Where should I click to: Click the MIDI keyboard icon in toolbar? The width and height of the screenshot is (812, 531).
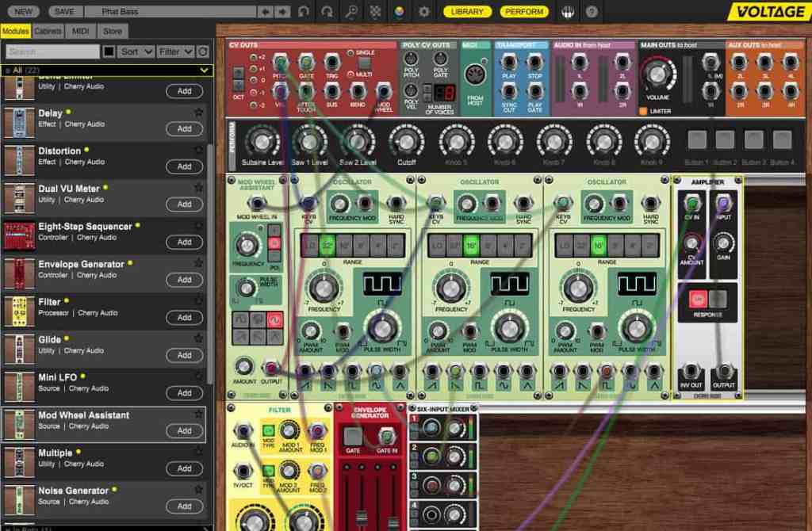568,12
